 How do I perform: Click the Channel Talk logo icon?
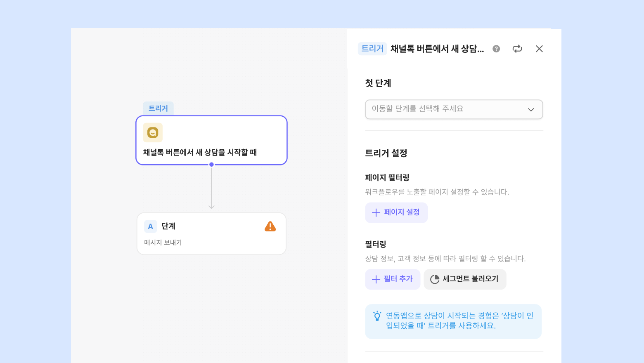[x=153, y=133]
